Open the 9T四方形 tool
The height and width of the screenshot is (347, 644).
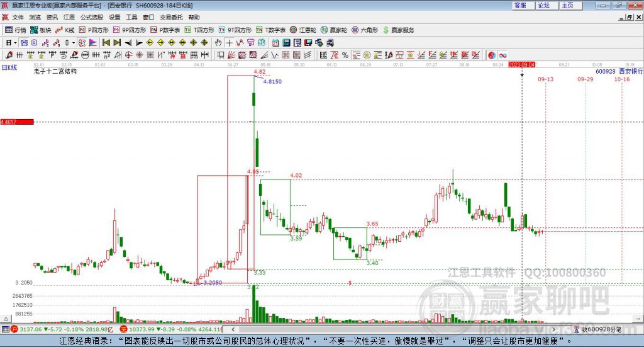tap(235, 30)
